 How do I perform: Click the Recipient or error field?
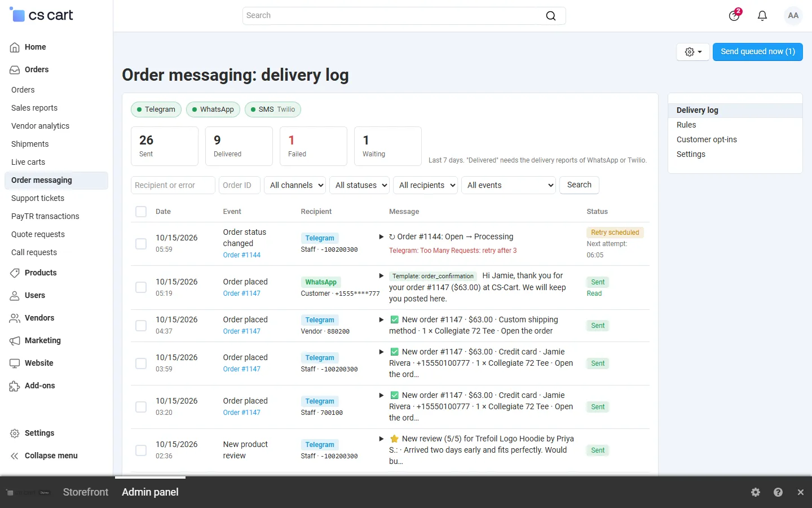tap(173, 185)
